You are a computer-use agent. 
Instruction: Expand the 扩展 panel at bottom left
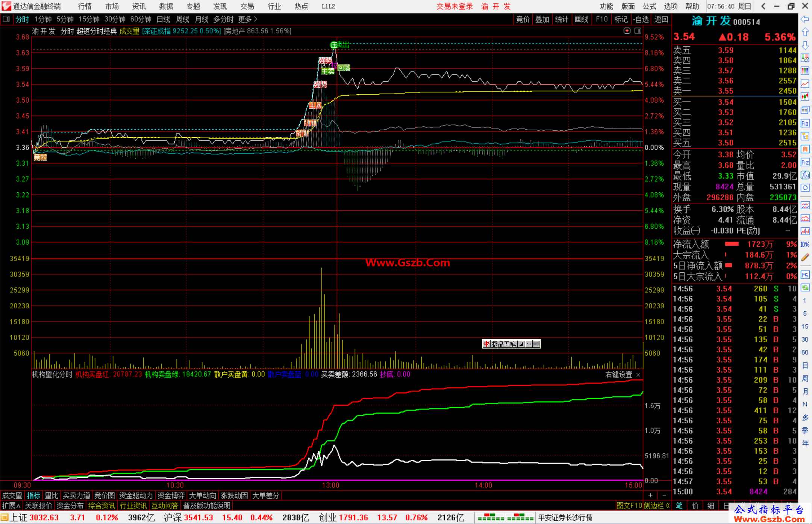pos(12,506)
